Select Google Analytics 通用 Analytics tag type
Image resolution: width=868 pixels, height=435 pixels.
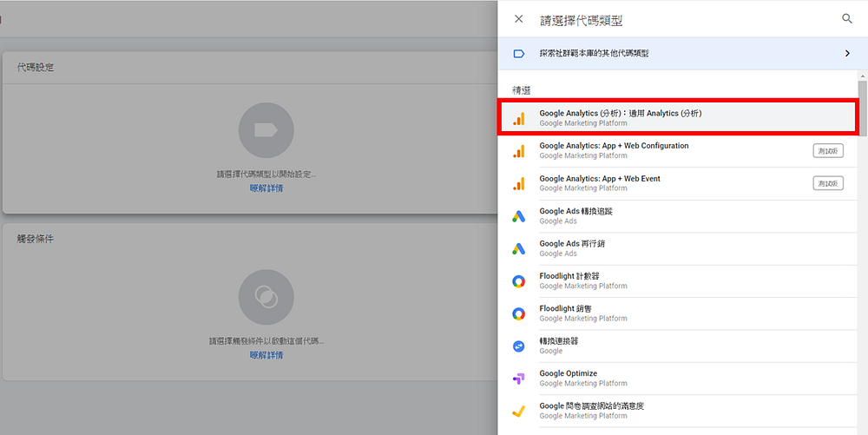(679, 117)
